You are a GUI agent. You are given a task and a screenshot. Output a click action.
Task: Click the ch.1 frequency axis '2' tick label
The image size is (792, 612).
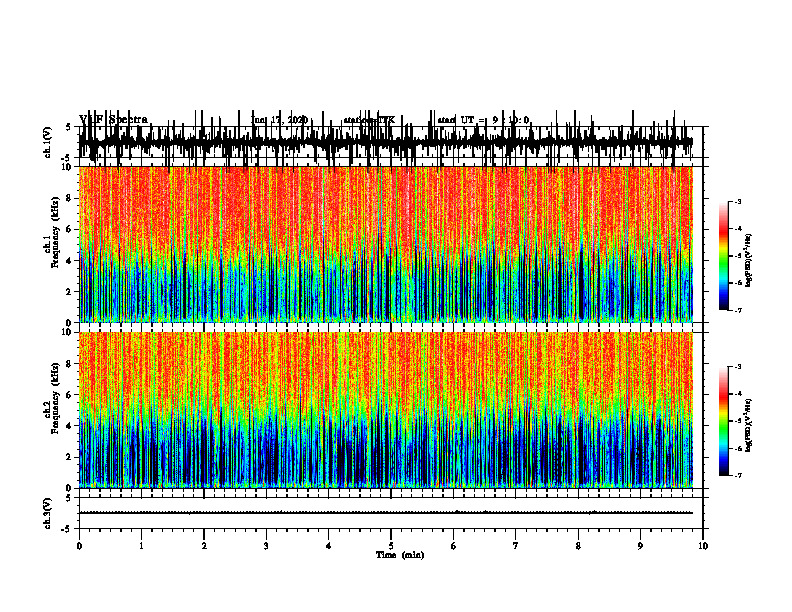click(70, 291)
